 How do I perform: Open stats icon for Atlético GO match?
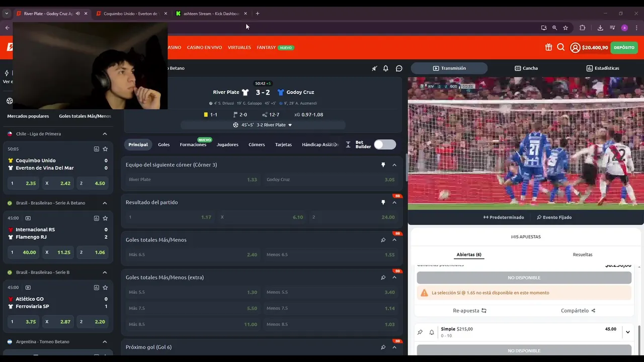point(97,288)
